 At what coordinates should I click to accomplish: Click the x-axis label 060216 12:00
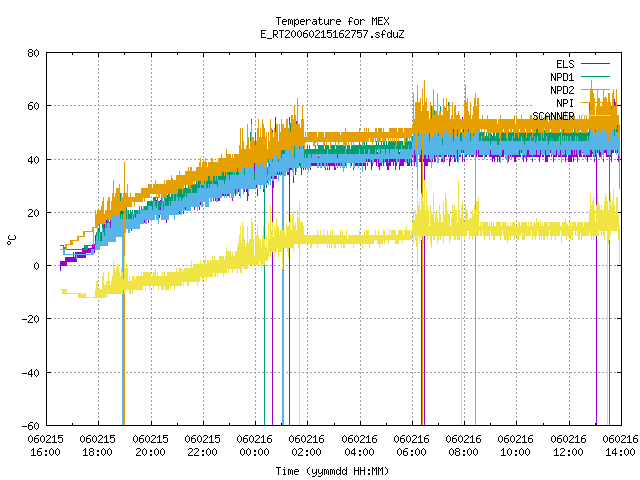point(569,446)
